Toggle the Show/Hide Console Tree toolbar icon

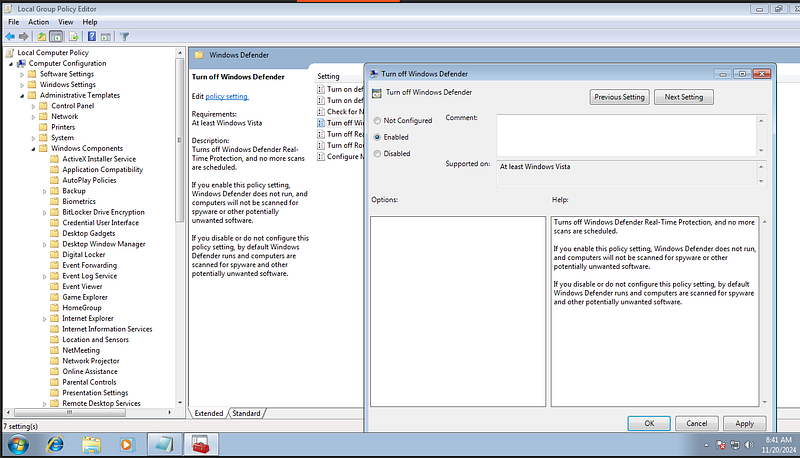[56, 37]
